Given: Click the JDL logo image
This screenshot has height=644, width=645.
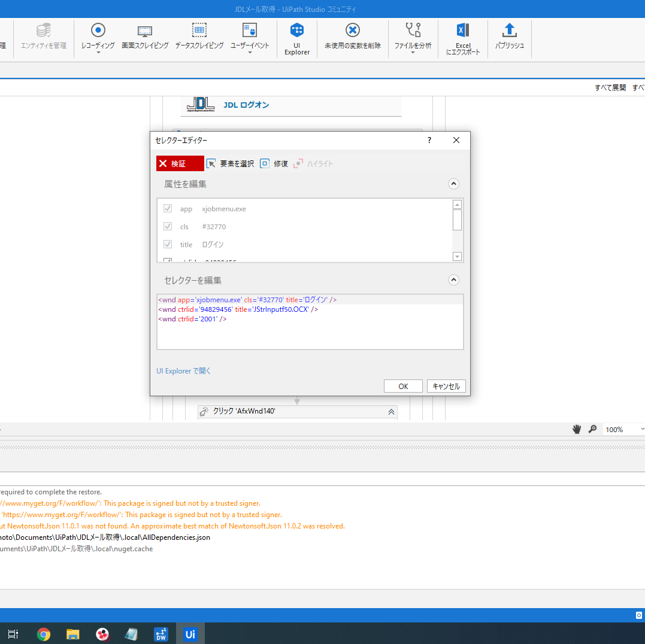Looking at the screenshot, I should coord(201,104).
